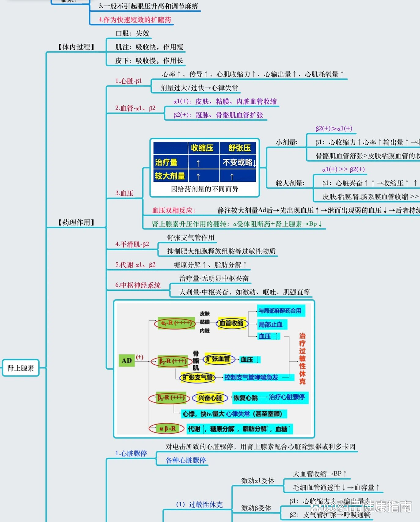Image resolution: width=420 pixels, height=522 pixels.
Task: Click the green AD box in the diagram
Action: coord(127,360)
